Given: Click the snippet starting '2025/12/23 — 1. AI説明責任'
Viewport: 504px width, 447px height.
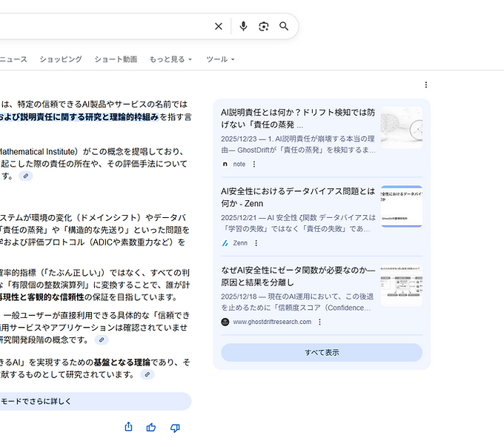Looking at the screenshot, I should pyautogui.click(x=298, y=145).
